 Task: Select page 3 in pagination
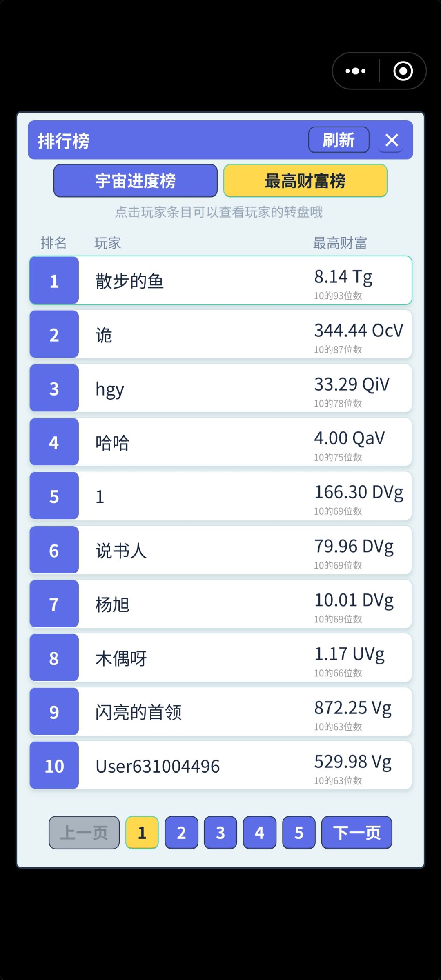220,832
